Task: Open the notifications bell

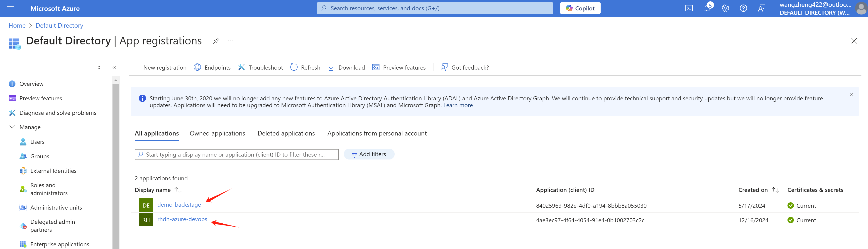Action: (707, 8)
